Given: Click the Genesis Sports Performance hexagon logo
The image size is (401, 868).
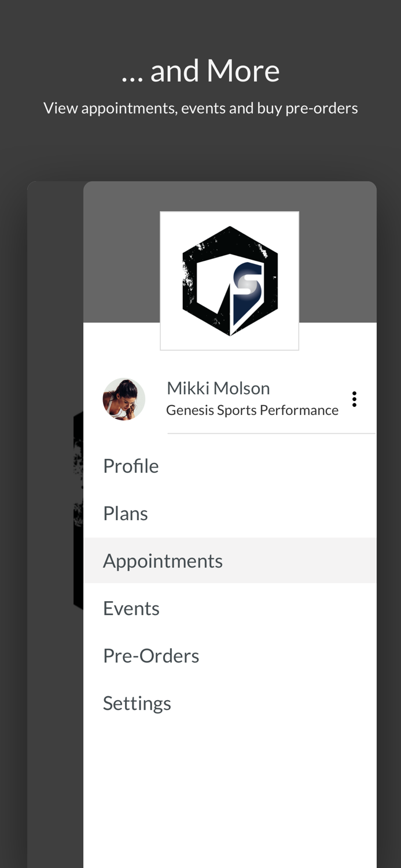Looking at the screenshot, I should click(x=229, y=281).
